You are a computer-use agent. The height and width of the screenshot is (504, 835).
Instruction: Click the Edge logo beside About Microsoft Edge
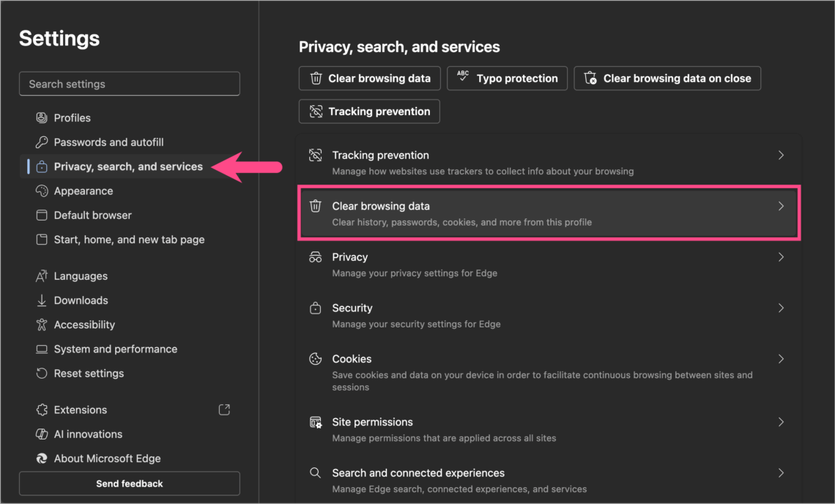[x=40, y=458]
